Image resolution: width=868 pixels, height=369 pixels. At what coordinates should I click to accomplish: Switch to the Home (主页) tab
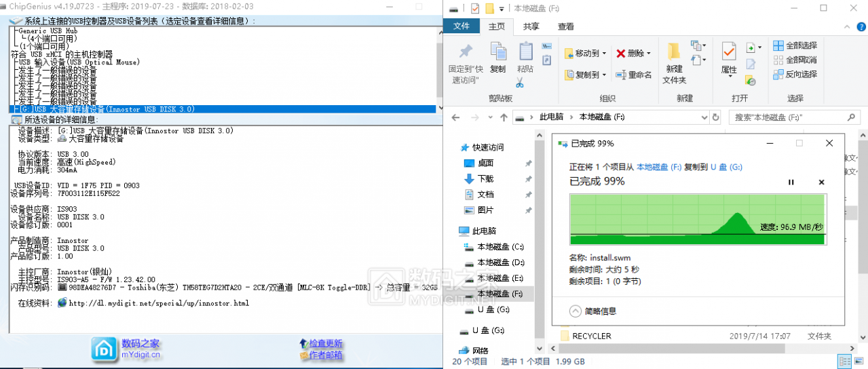click(x=497, y=26)
